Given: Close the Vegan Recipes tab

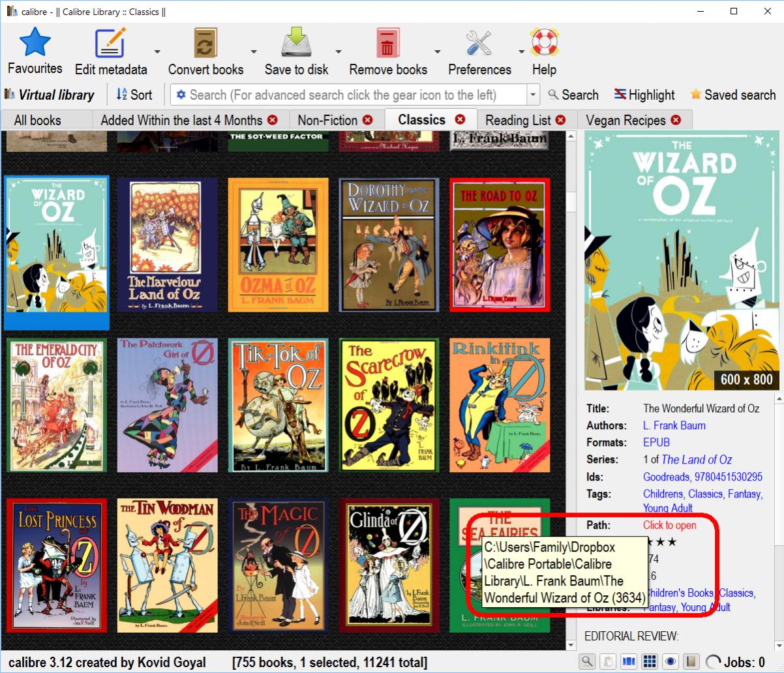Looking at the screenshot, I should coord(676,120).
